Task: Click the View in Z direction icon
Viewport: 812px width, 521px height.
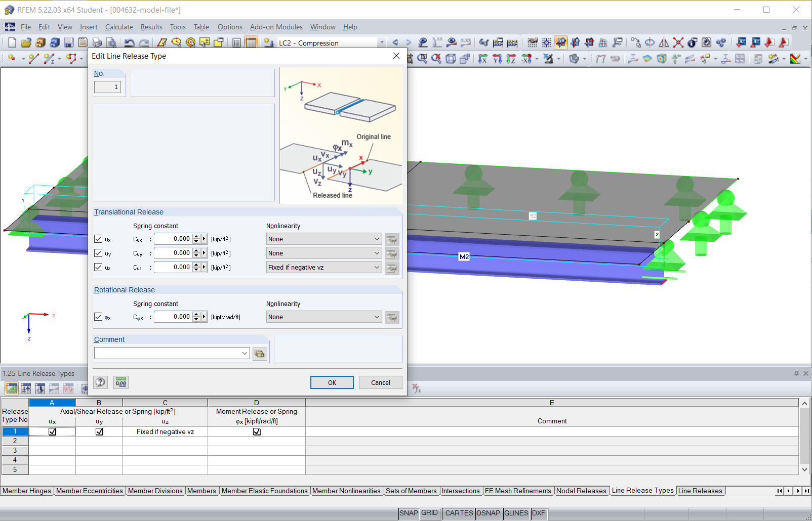Action: tap(511, 59)
